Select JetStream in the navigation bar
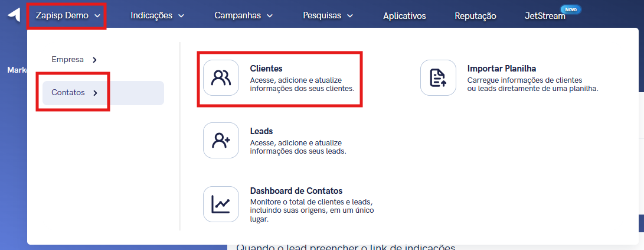Image resolution: width=644 pixels, height=250 pixels. (x=544, y=16)
